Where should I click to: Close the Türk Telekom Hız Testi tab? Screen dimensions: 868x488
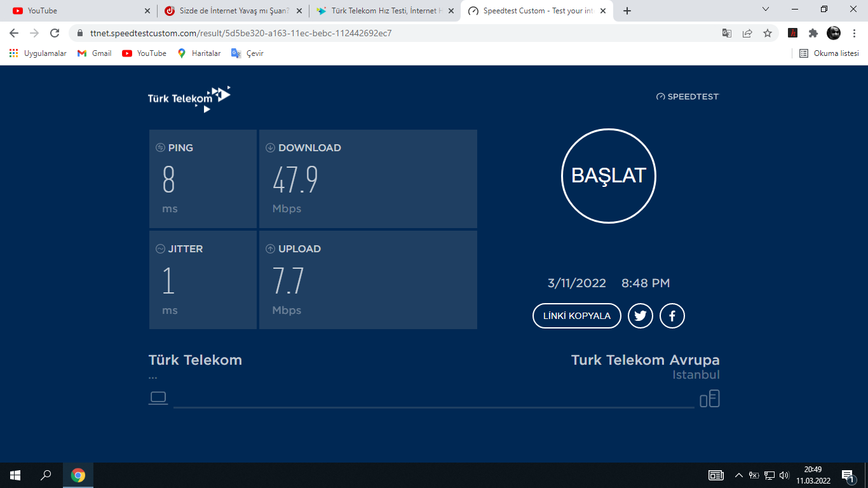click(451, 11)
